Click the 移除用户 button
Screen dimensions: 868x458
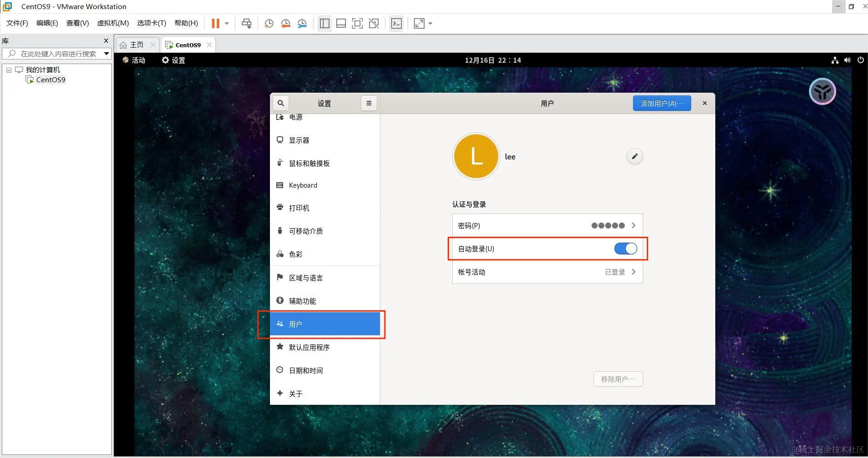tap(618, 378)
